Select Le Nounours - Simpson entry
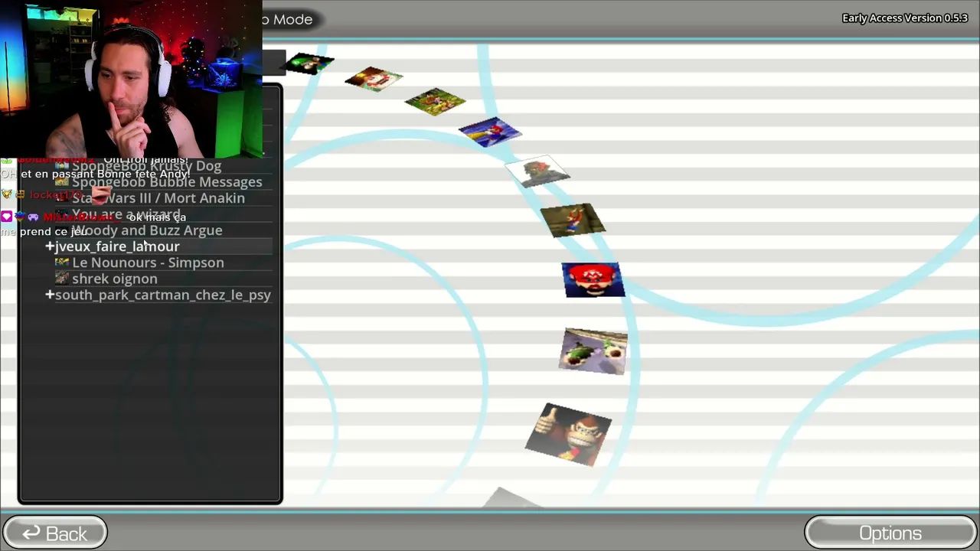This screenshot has height=551, width=980. pyautogui.click(x=148, y=262)
